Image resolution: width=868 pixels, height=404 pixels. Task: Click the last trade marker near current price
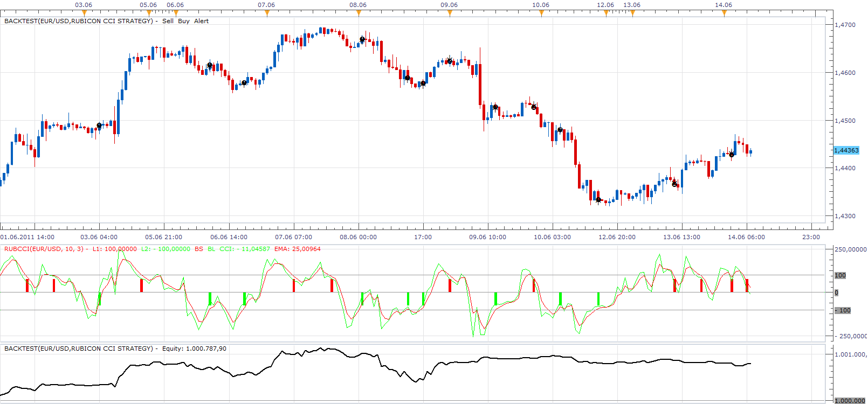[732, 155]
